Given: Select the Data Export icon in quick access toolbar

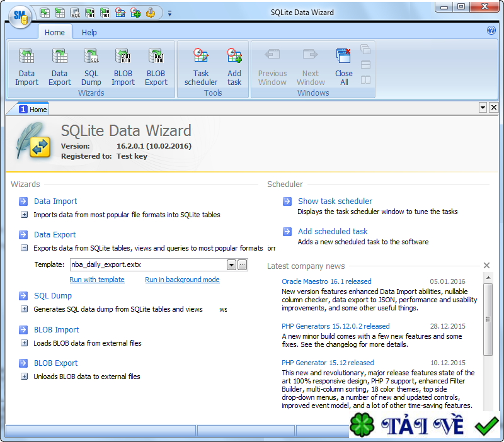Looking at the screenshot, I should (x=60, y=12).
